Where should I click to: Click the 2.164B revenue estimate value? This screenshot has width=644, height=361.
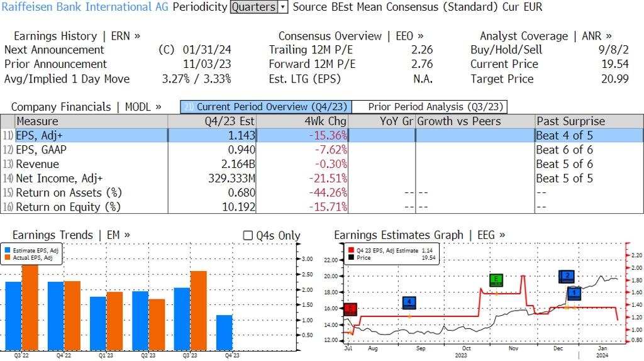[x=238, y=164]
